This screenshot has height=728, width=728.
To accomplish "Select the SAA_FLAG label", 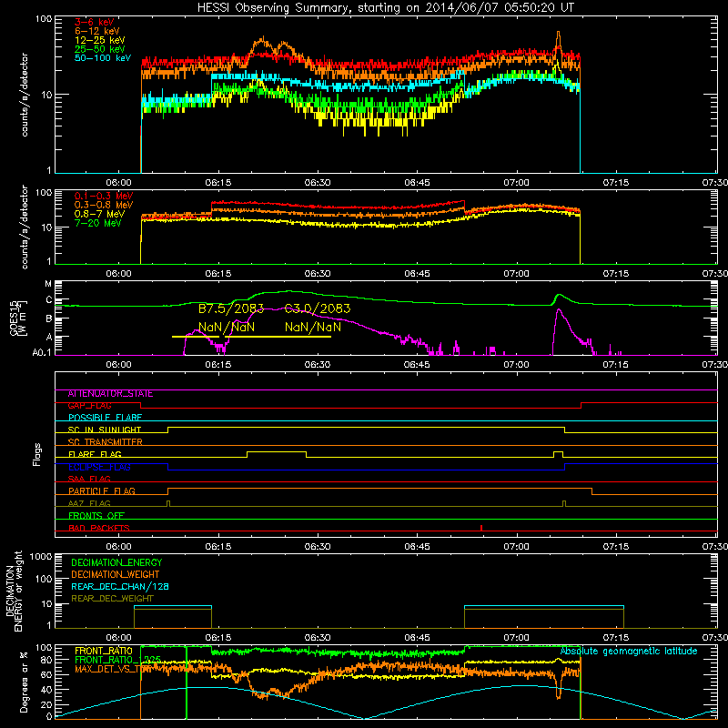I will click(89, 480).
